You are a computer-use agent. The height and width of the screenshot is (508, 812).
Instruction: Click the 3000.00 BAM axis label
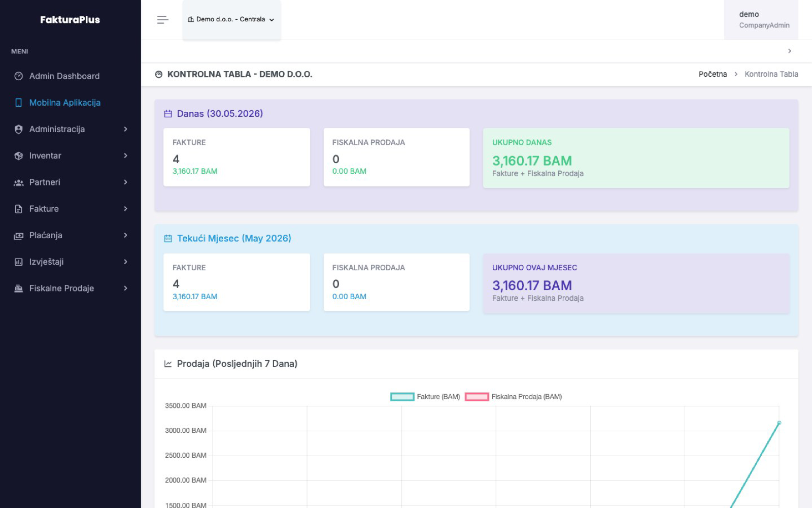pos(186,431)
